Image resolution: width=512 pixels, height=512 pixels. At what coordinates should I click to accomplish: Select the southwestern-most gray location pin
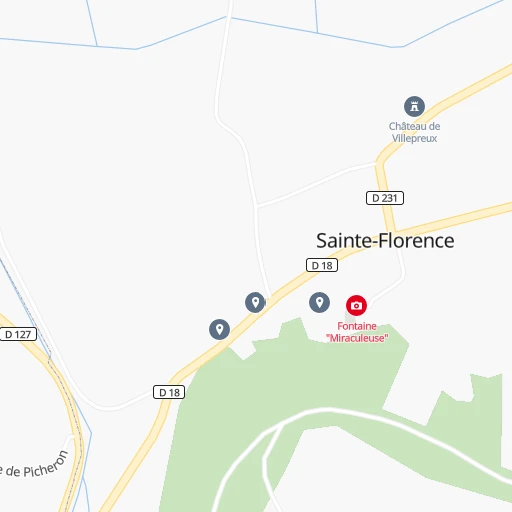click(x=219, y=330)
